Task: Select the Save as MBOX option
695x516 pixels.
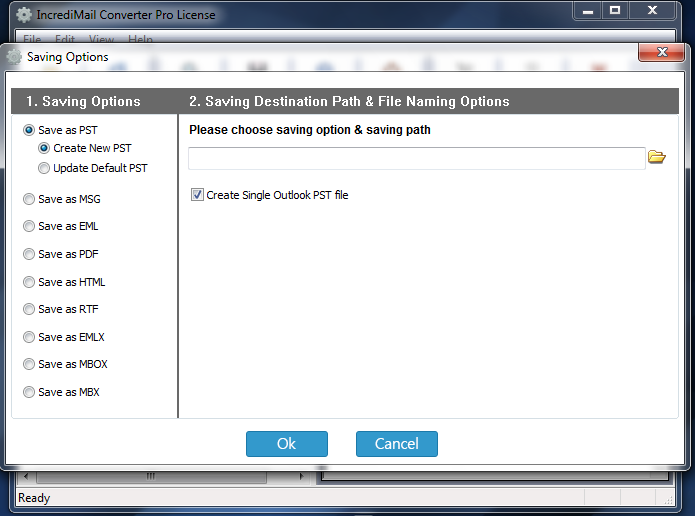Action: pyautogui.click(x=29, y=364)
